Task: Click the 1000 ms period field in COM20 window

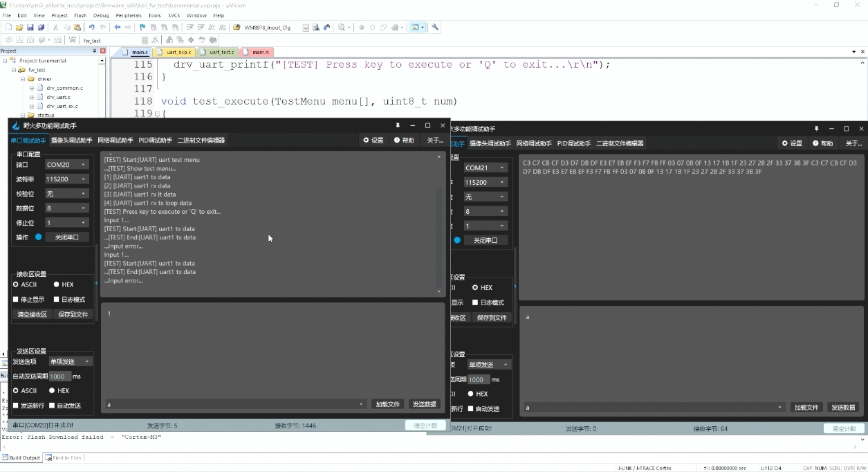Action: point(59,376)
